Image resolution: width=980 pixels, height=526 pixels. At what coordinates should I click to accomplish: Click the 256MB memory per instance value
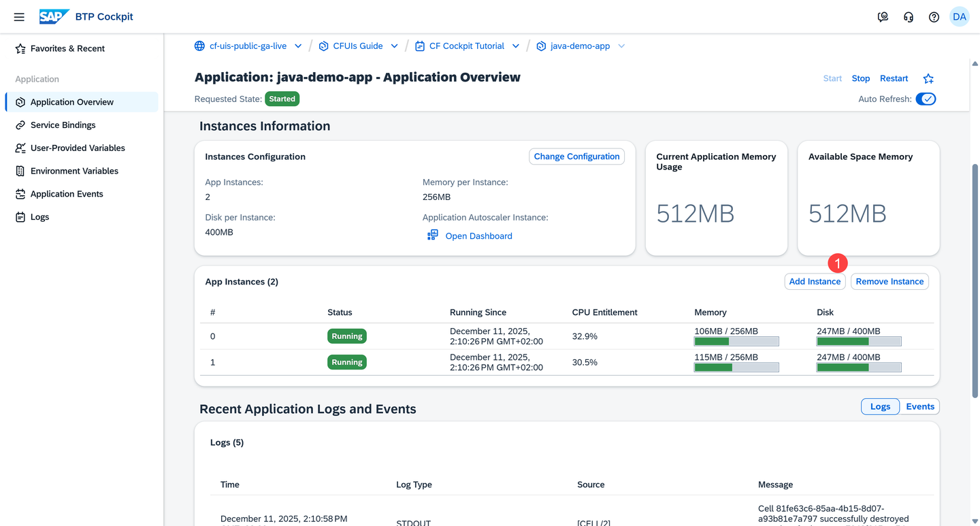point(436,197)
